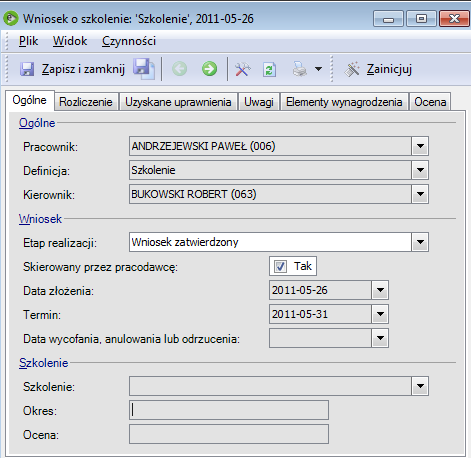Expand the Pracownik dropdown list
This screenshot has height=458, width=471.
(x=420, y=146)
